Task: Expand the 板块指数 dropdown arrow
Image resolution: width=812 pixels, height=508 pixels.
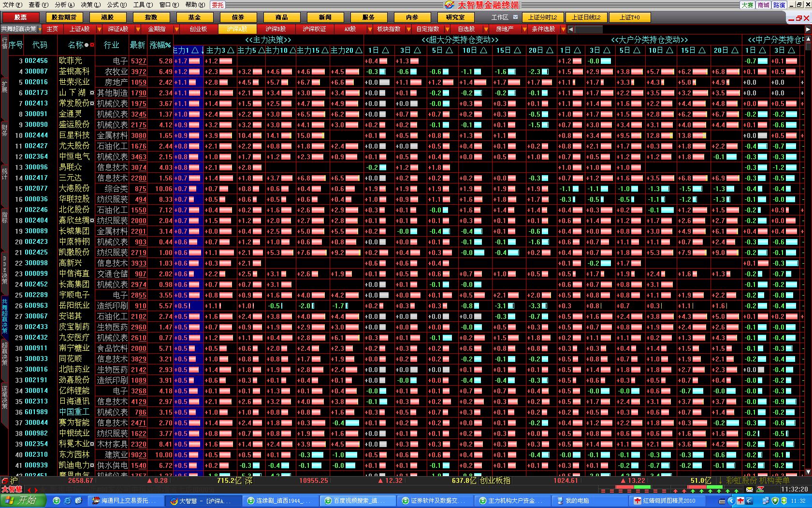Action: click(408, 30)
